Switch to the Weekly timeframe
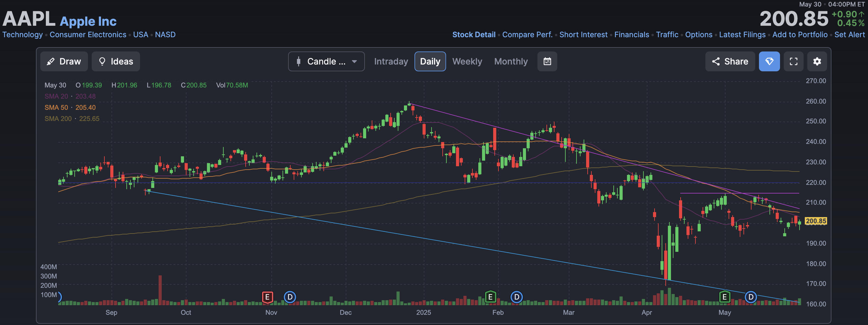Viewport: 868px width, 325px height. [x=467, y=61]
